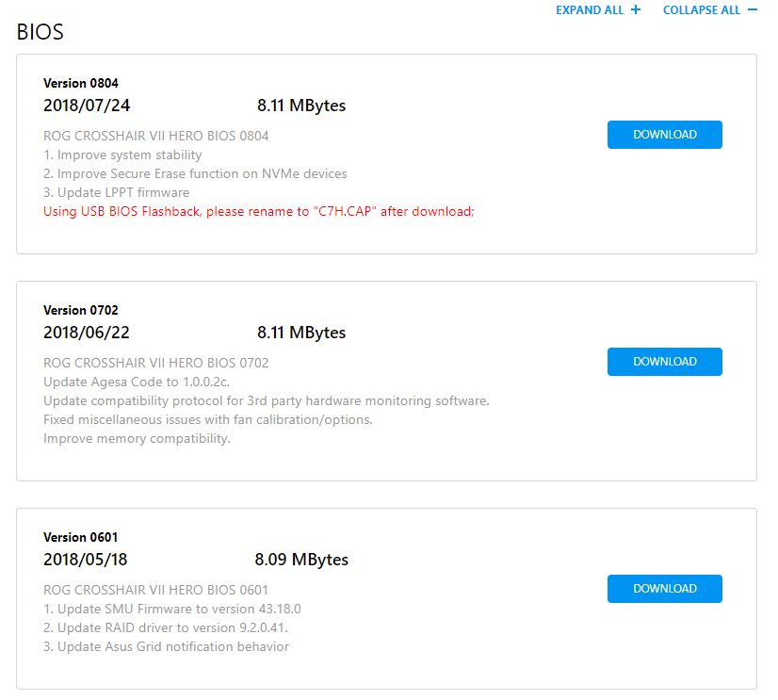The width and height of the screenshot is (778, 700).
Task: Click 'ROG CROSSHAIR VII HERO BIOS 0702' line
Action: (x=155, y=363)
